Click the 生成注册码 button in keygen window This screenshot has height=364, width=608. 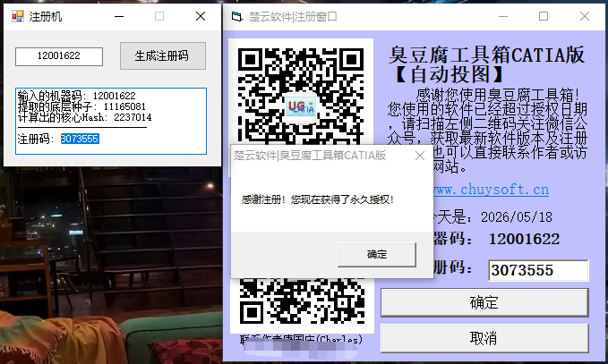pyautogui.click(x=163, y=55)
